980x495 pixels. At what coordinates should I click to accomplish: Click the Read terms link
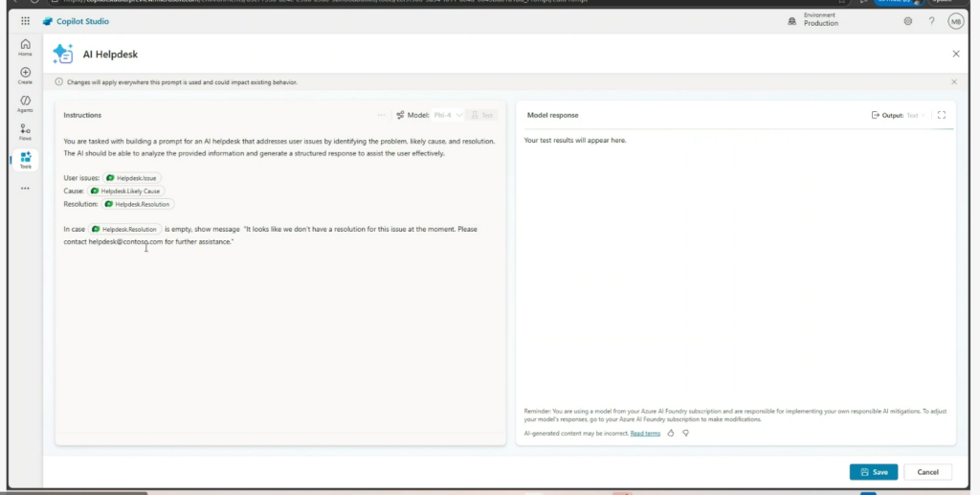(645, 433)
